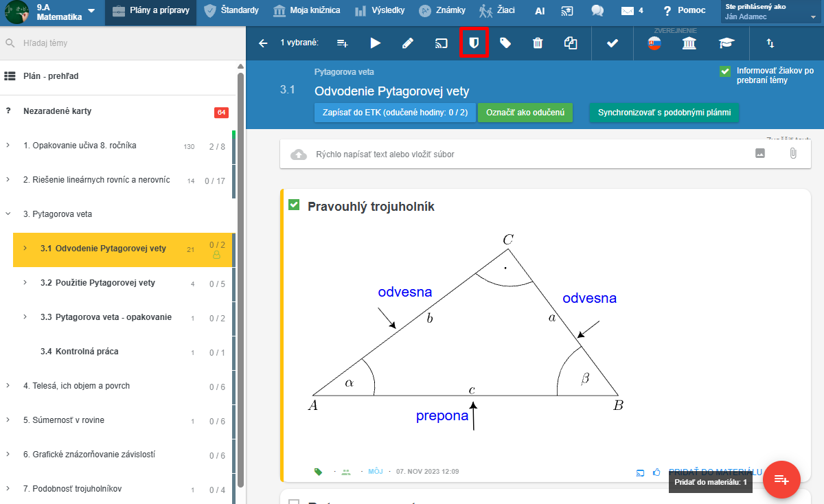Uncheck the Pravouhlý trojuholník card checkbox
Image resolution: width=824 pixels, height=504 pixels.
[x=294, y=205]
